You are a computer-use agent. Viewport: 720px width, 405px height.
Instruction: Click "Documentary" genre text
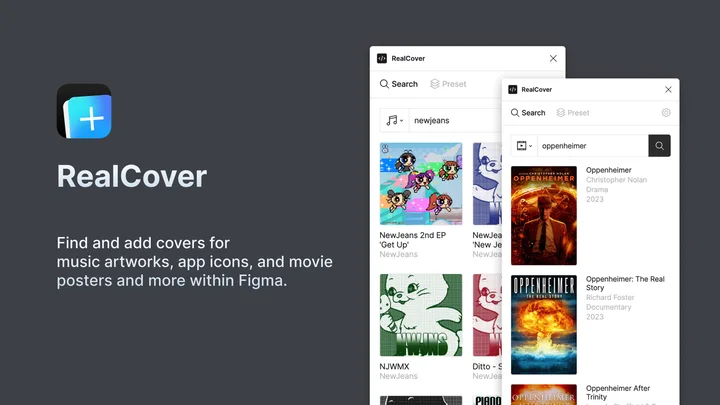click(608, 307)
